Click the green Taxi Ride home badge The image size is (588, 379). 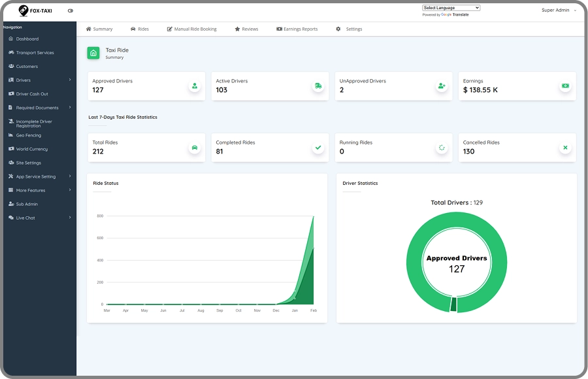pyautogui.click(x=93, y=53)
